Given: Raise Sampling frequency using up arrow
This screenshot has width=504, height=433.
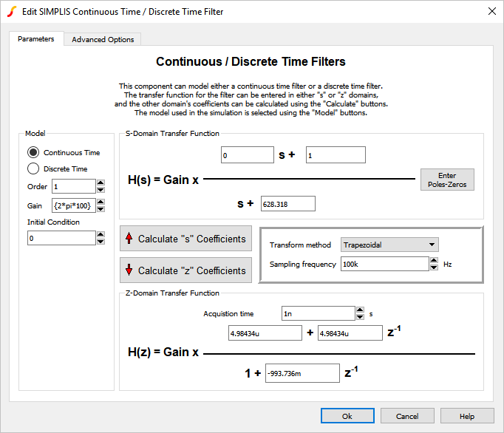Looking at the screenshot, I should 434,260.
